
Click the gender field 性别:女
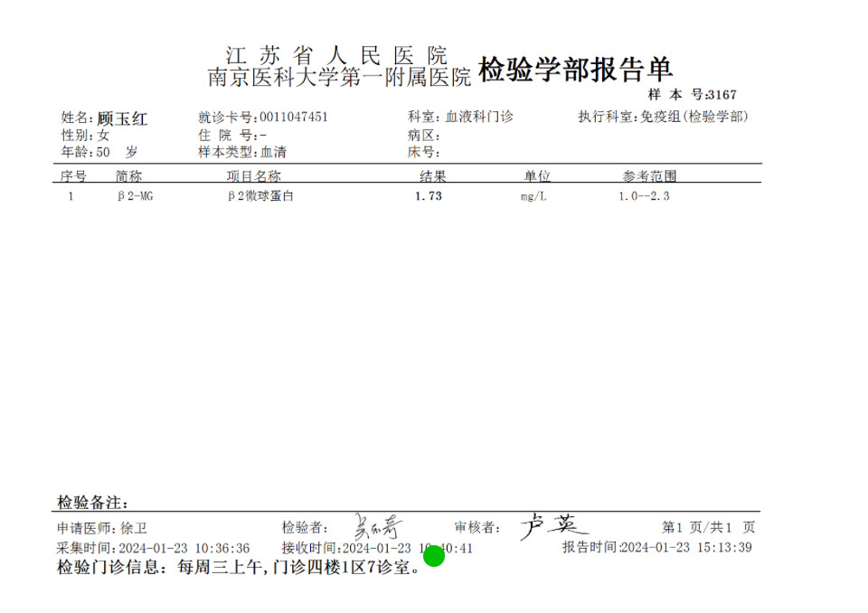pos(85,135)
